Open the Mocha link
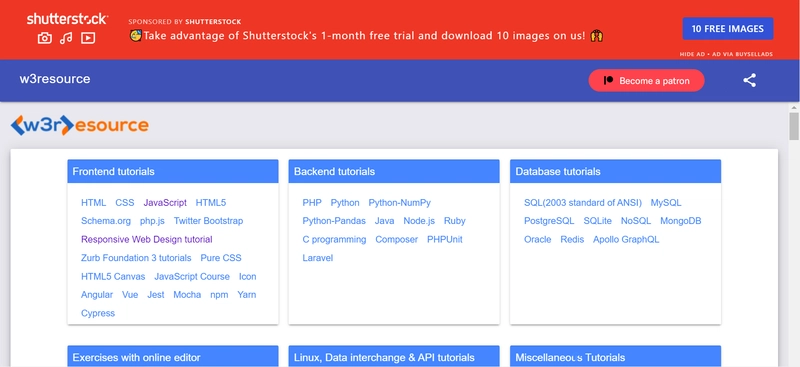 point(187,295)
